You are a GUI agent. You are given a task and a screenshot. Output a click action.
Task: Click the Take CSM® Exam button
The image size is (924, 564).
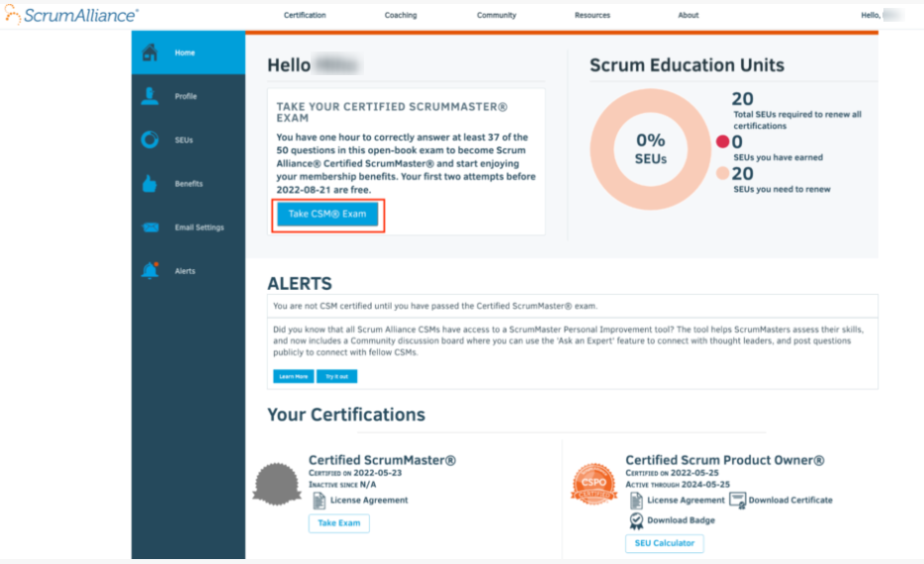point(327,214)
